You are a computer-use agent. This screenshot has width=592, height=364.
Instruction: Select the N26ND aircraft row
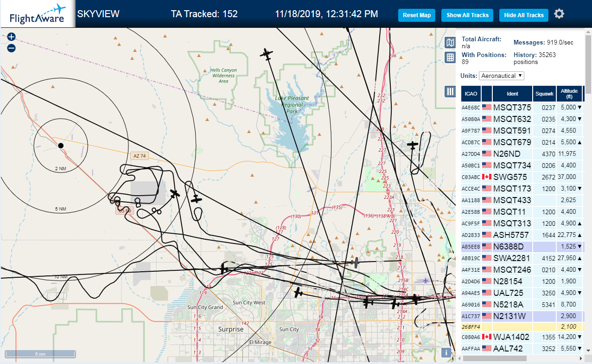point(522,153)
